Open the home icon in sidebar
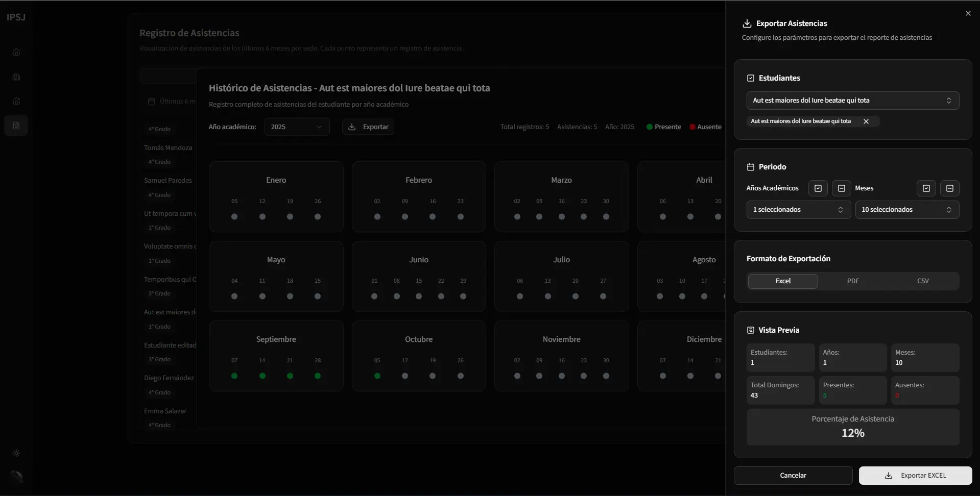Image resolution: width=980 pixels, height=496 pixels. click(16, 52)
